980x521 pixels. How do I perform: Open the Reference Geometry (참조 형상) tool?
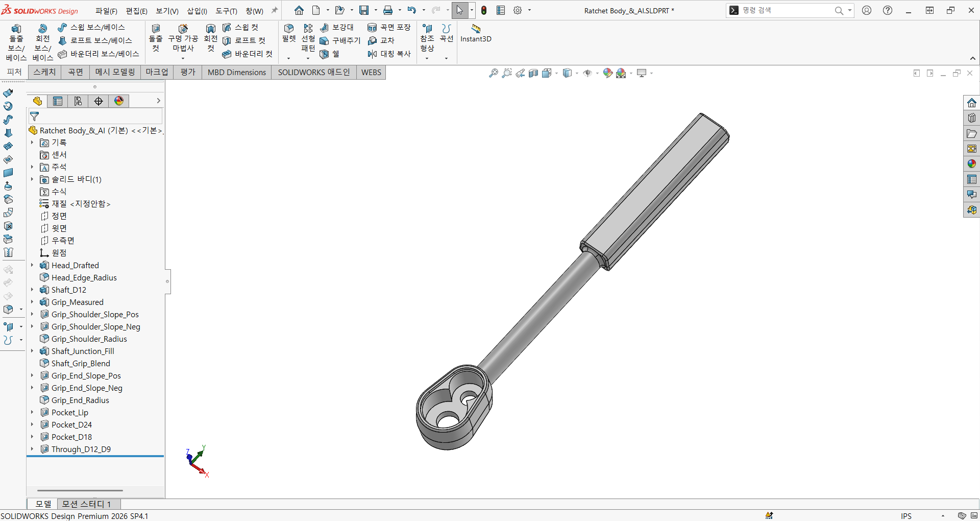coord(427,39)
